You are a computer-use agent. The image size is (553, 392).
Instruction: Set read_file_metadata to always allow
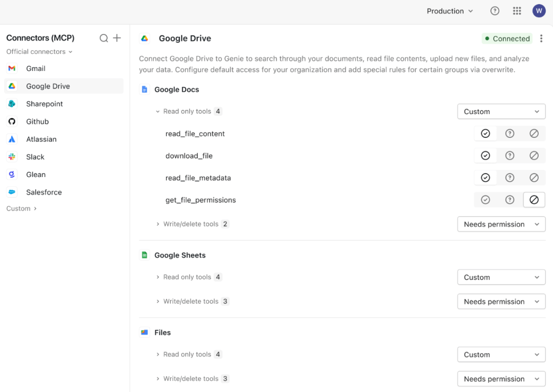(485, 178)
